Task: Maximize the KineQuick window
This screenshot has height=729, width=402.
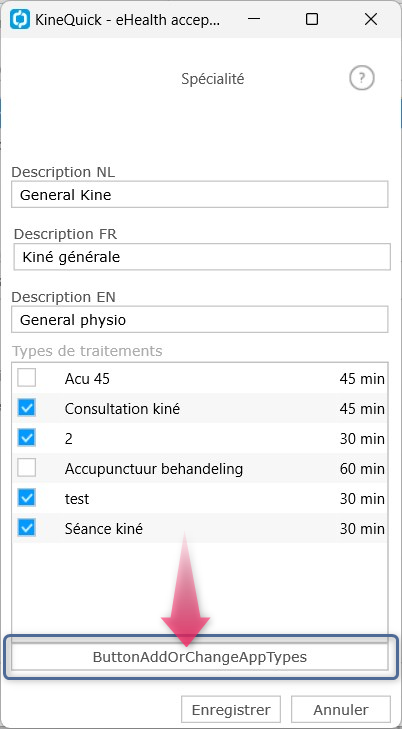Action: pyautogui.click(x=312, y=19)
